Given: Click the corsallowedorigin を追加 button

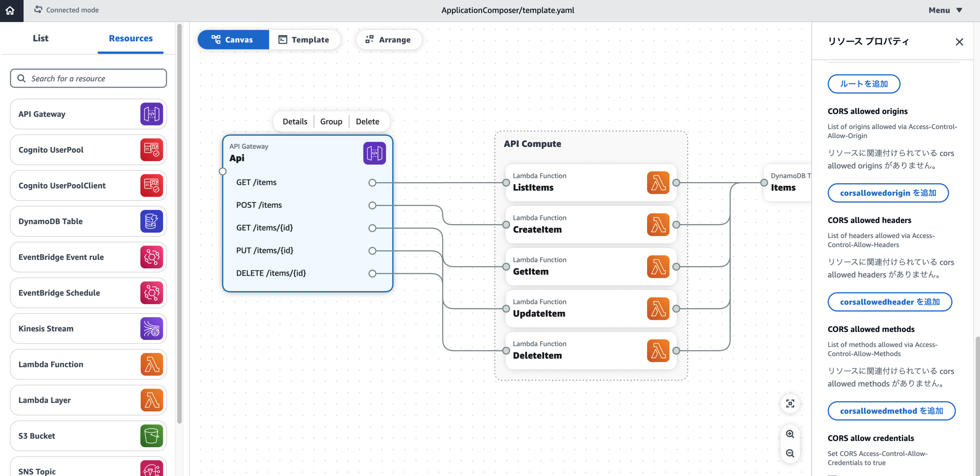Looking at the screenshot, I should click(x=888, y=193).
